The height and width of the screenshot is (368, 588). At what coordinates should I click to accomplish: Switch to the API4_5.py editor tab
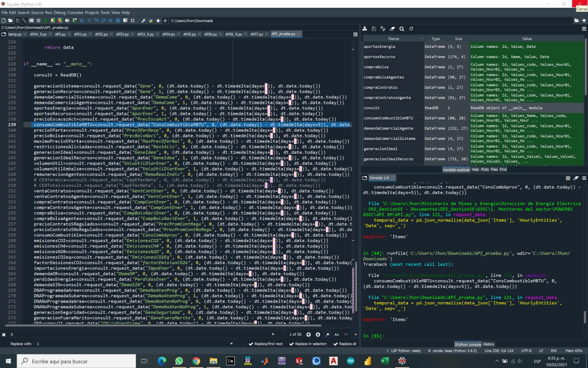(x=38, y=34)
